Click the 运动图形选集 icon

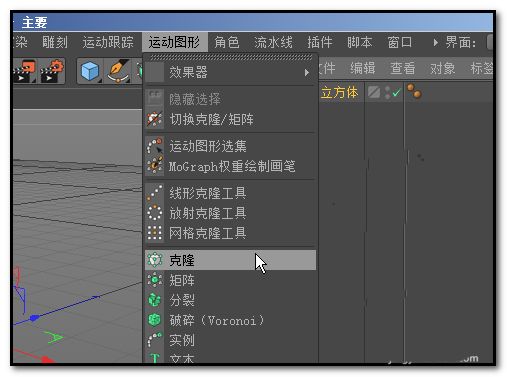155,146
